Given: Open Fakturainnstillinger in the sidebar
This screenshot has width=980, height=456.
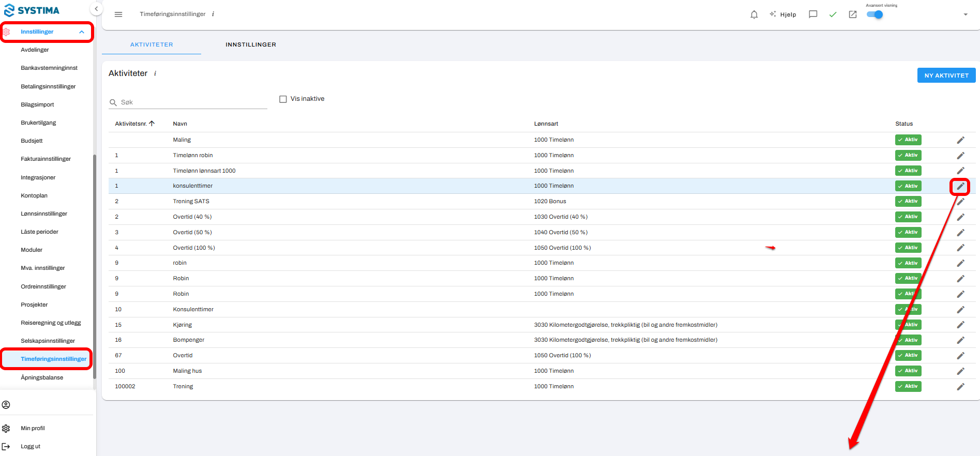Looking at the screenshot, I should tap(46, 159).
